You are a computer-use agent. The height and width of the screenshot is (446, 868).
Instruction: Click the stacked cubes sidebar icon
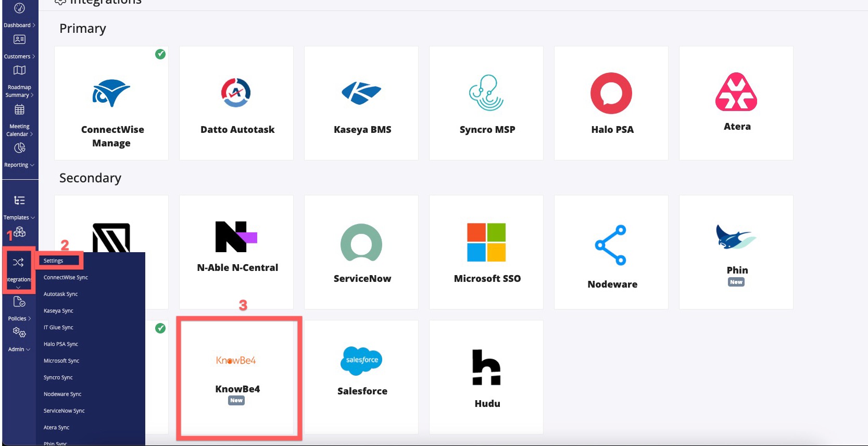pyautogui.click(x=20, y=232)
